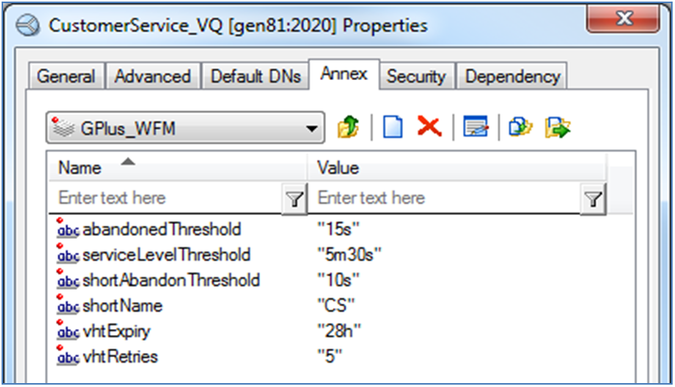Click the up-one-level folder icon

click(x=348, y=127)
